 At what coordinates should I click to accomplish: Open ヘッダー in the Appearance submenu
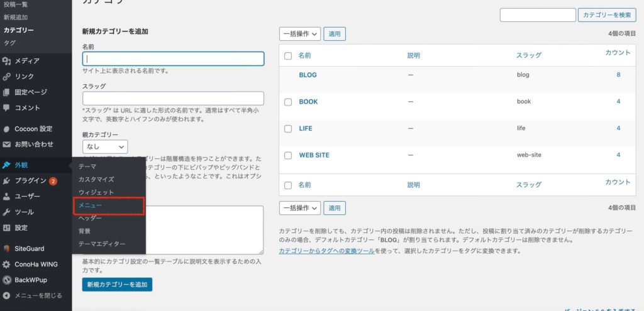pos(90,218)
